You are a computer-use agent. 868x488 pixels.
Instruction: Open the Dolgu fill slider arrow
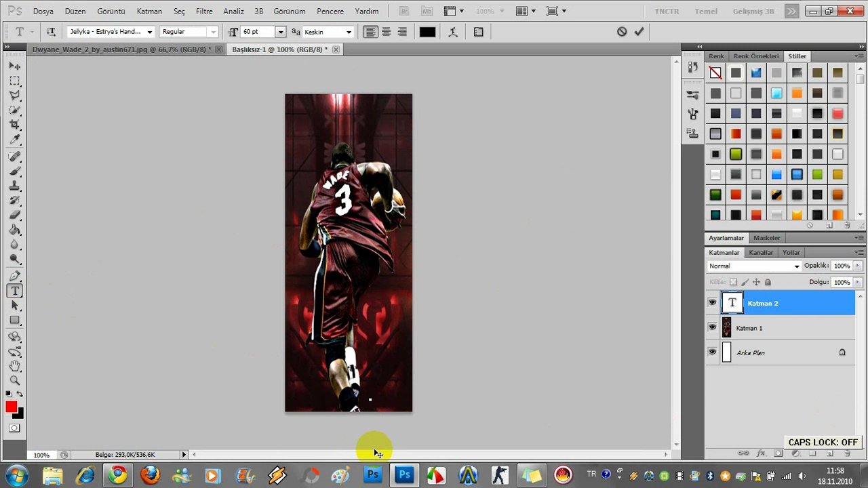[858, 282]
